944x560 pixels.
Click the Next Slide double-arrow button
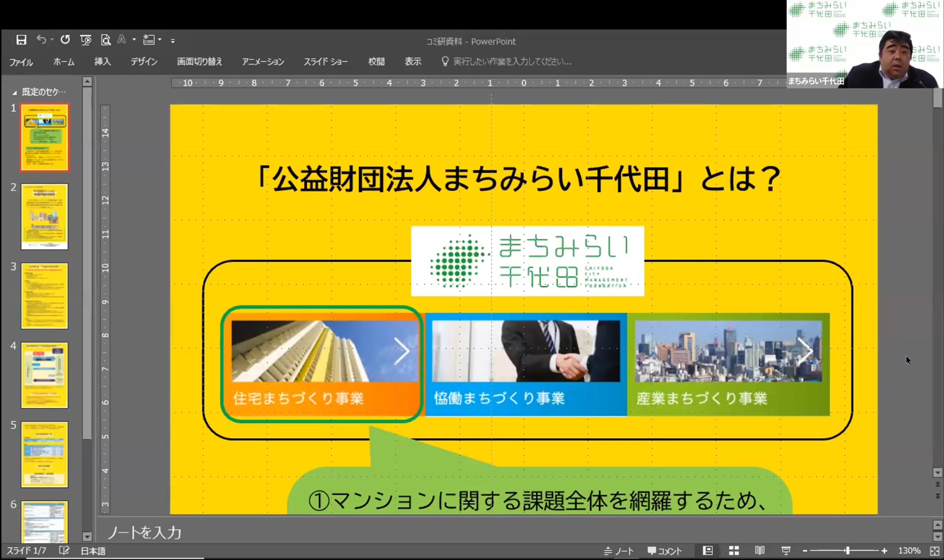click(x=938, y=496)
